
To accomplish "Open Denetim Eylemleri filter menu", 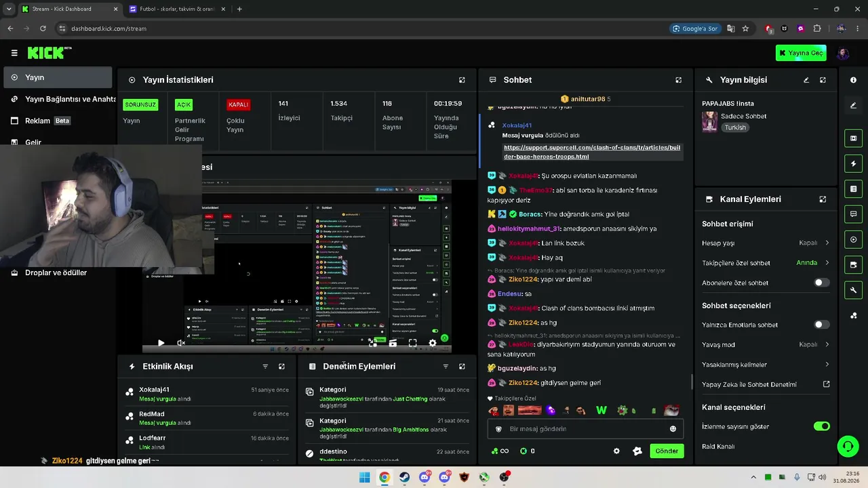I will coord(446,366).
